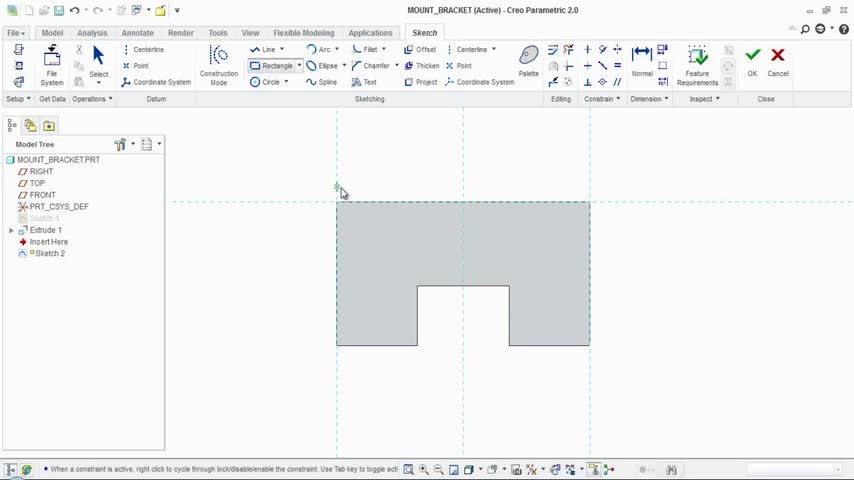Click the Offset tool
The image size is (854, 480).
[x=420, y=50]
